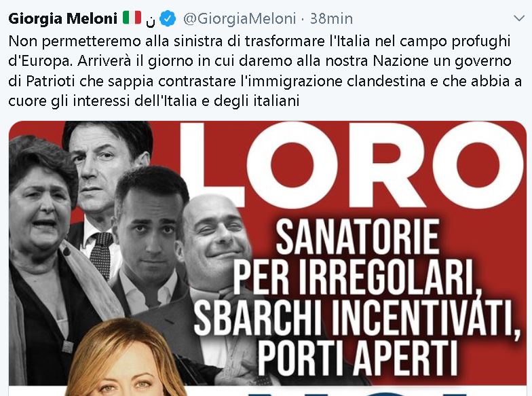Click the tweet text starting 'Non permetteremo'
The height and width of the screenshot is (396, 532).
tap(265, 71)
